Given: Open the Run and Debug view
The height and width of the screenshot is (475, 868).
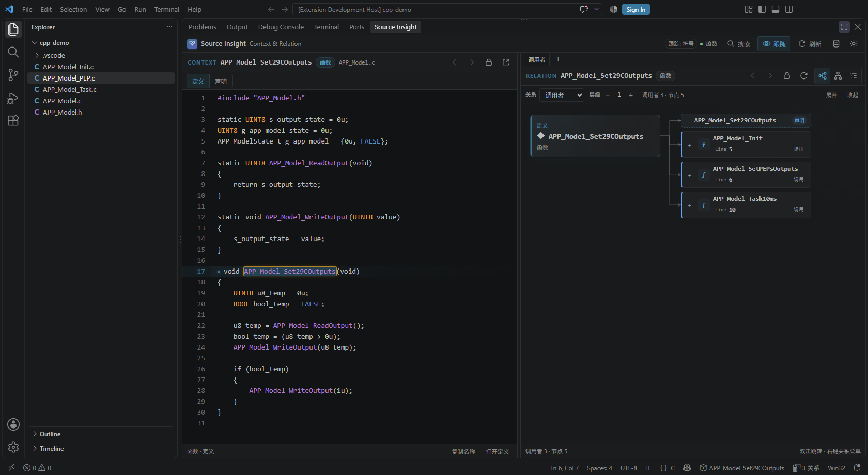Looking at the screenshot, I should (x=13, y=98).
